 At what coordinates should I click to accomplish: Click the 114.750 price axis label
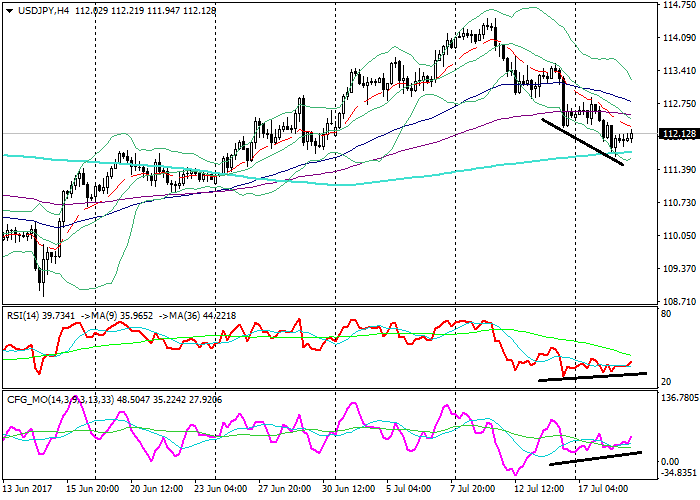(679, 5)
